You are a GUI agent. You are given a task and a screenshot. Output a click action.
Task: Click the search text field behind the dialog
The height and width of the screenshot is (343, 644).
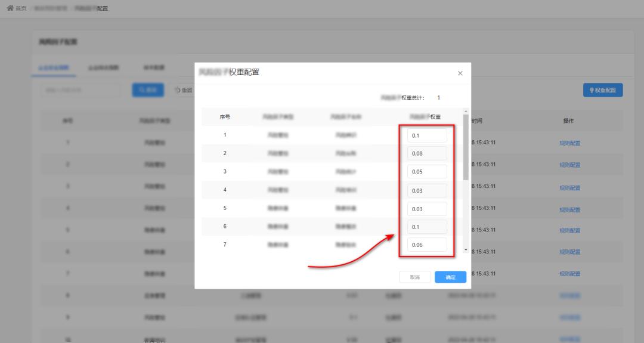pyautogui.click(x=81, y=90)
